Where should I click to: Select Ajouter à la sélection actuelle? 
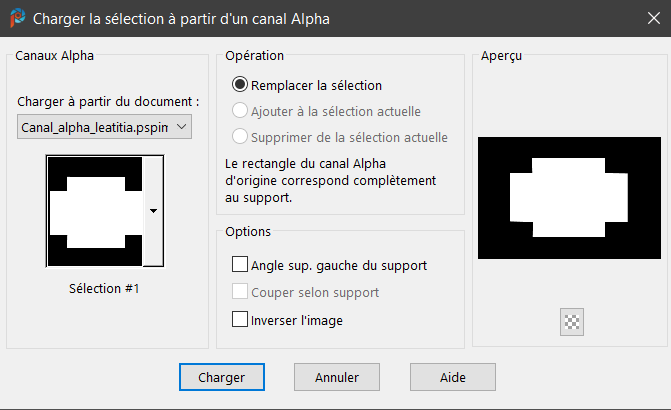[240, 111]
